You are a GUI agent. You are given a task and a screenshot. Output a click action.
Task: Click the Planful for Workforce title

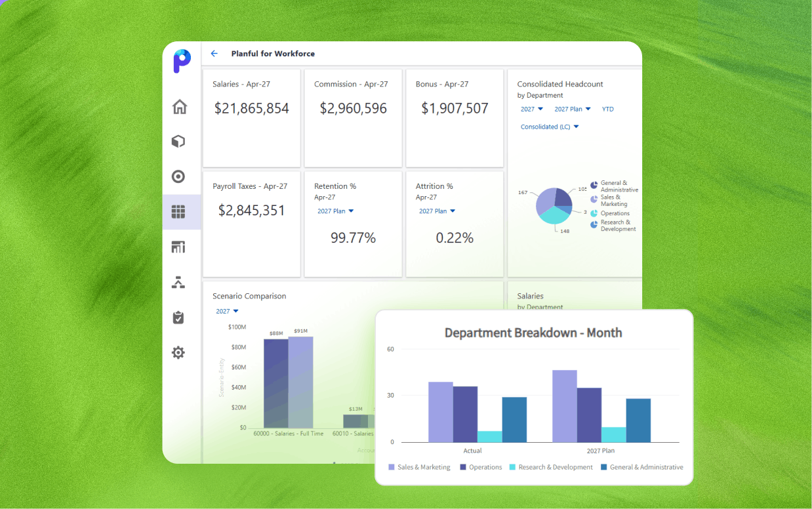coord(273,54)
